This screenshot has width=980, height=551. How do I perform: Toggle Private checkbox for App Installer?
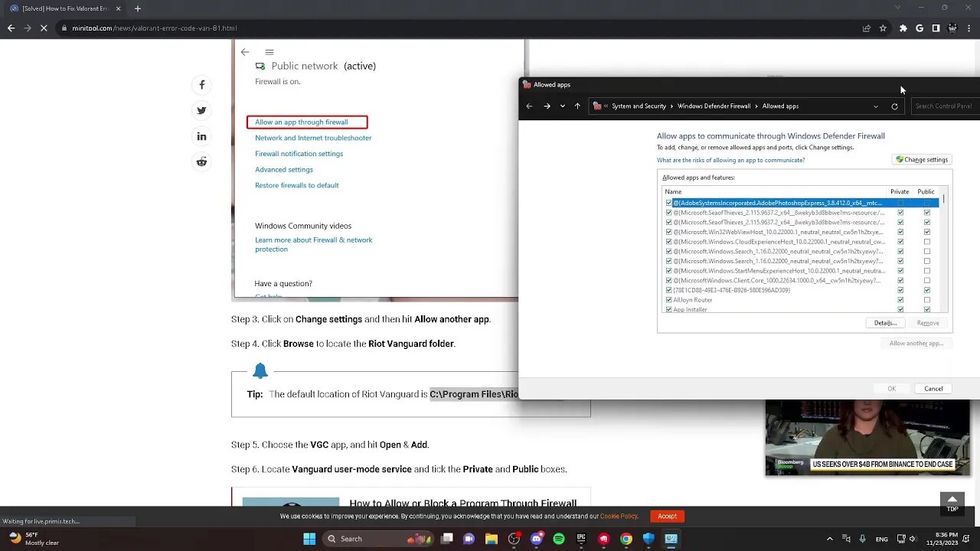click(900, 309)
